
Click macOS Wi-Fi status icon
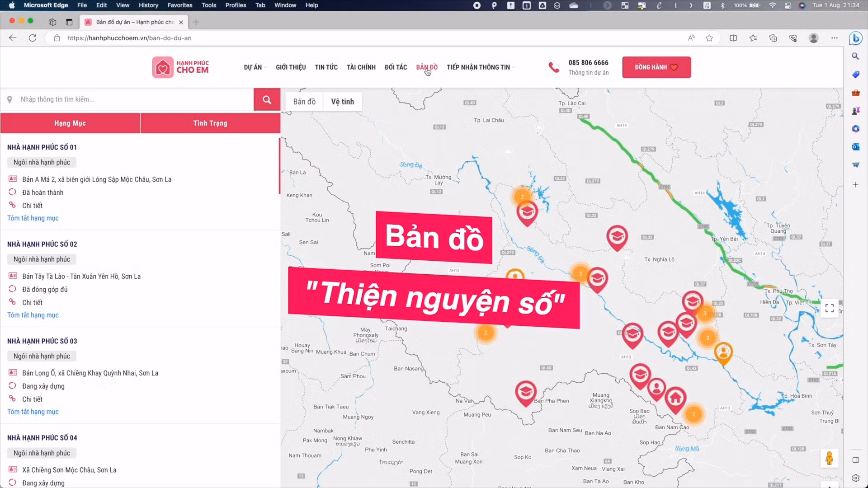[772, 5]
